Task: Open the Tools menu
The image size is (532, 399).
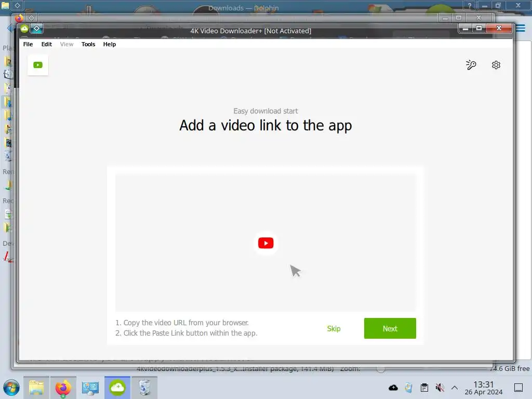Action: (x=88, y=44)
